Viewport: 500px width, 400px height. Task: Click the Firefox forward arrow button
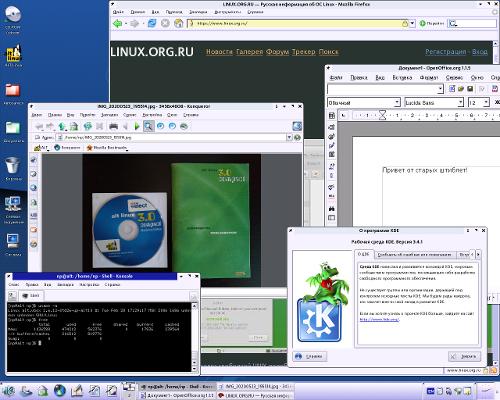coord(134,24)
